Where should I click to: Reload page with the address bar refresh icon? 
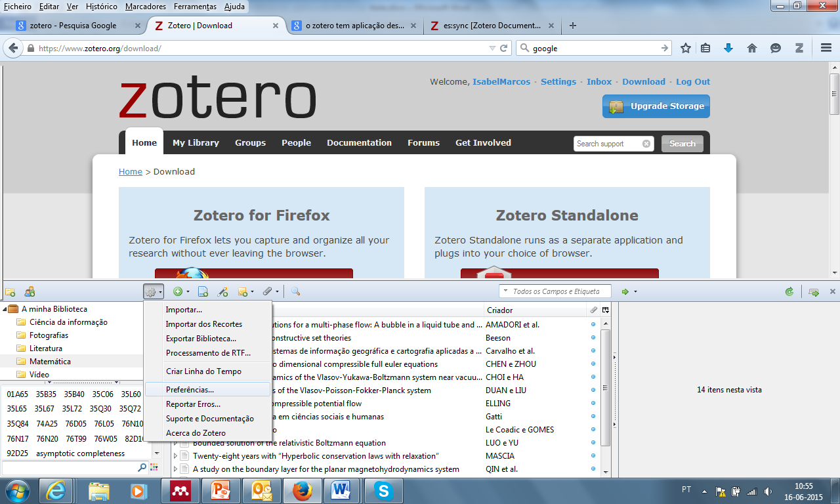(504, 48)
